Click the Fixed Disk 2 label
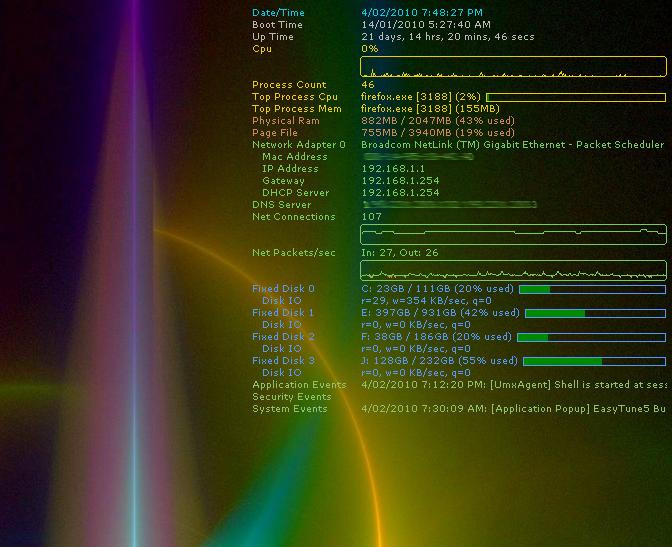The height and width of the screenshot is (547, 672). coord(283,337)
